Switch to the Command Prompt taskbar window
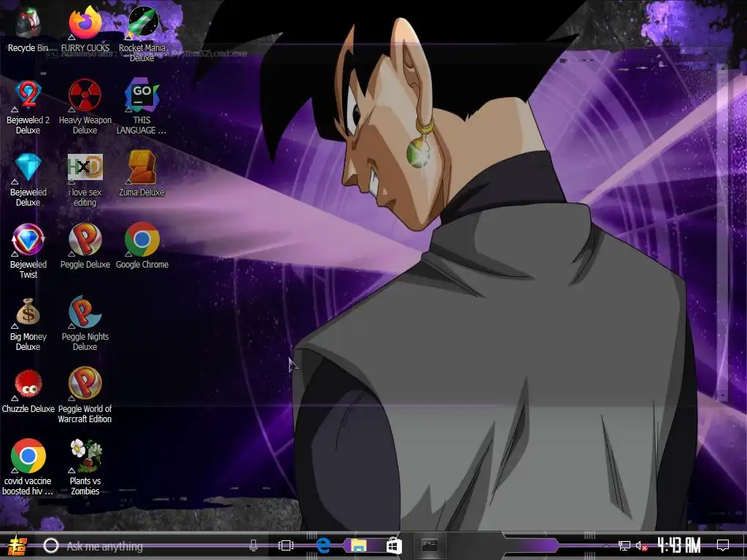Screen dimensions: 747x560 point(430,545)
